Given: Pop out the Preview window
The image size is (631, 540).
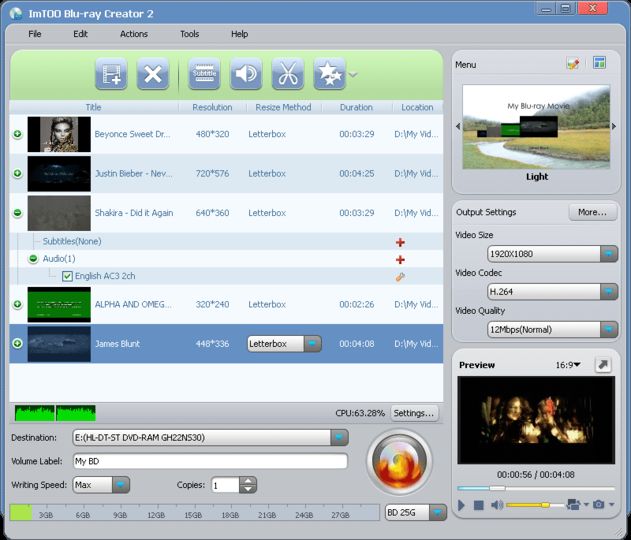Looking at the screenshot, I should coord(603,365).
